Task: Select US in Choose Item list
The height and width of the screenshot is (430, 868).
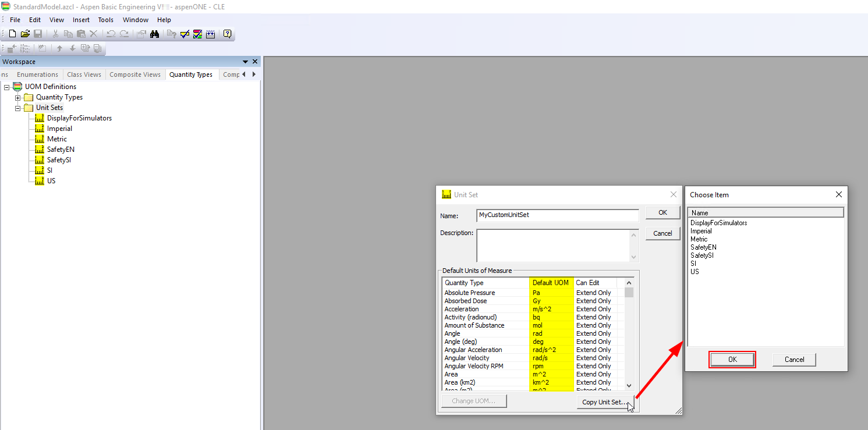Action: [695, 272]
